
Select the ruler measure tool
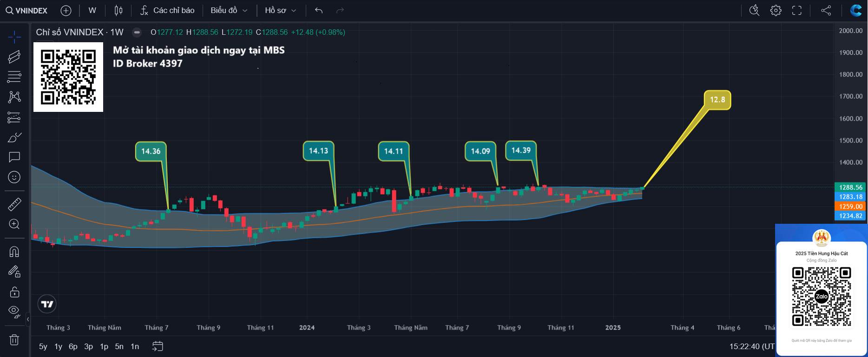coord(14,204)
